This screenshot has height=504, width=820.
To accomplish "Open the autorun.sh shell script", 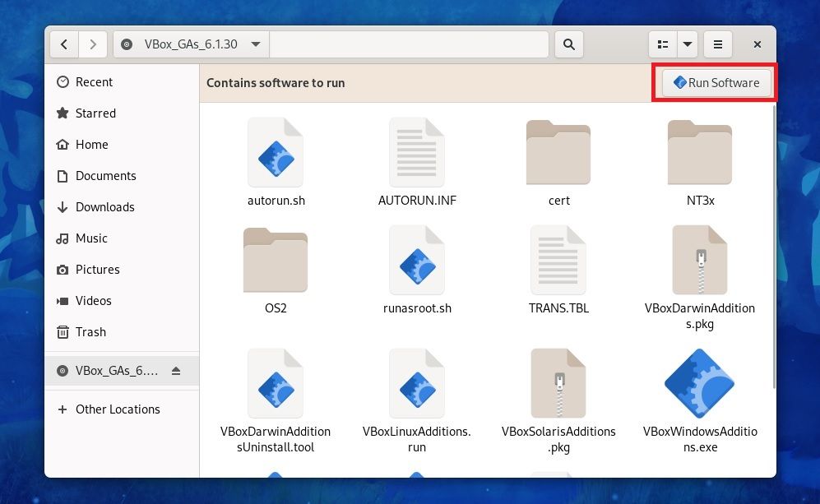I will coord(276,160).
